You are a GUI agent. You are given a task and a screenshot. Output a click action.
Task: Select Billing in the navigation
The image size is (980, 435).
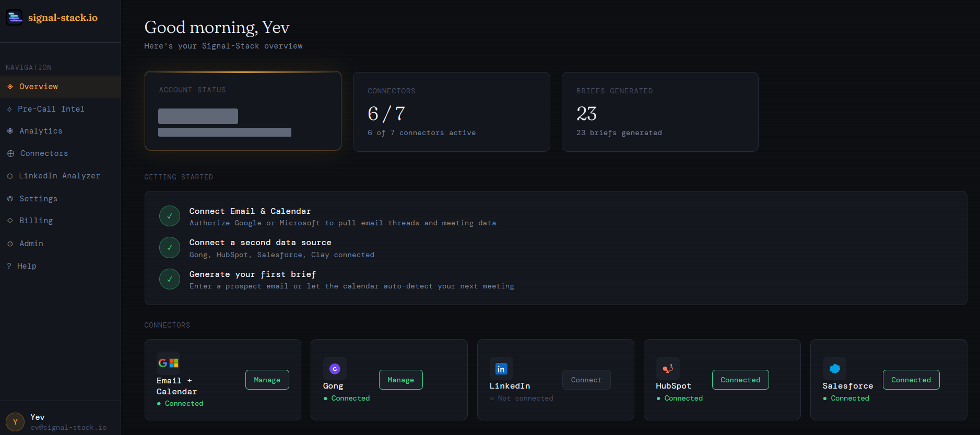tap(60, 221)
